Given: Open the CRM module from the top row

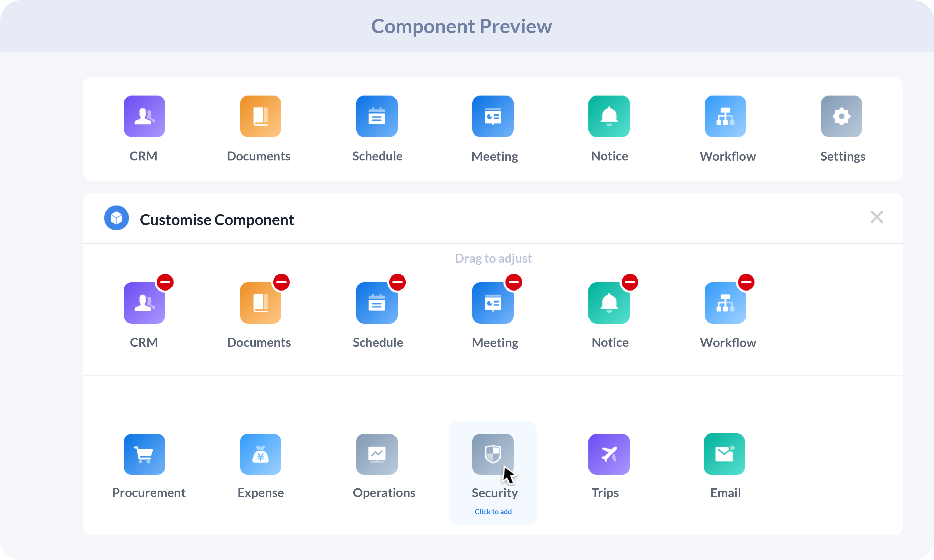Looking at the screenshot, I should 144,116.
